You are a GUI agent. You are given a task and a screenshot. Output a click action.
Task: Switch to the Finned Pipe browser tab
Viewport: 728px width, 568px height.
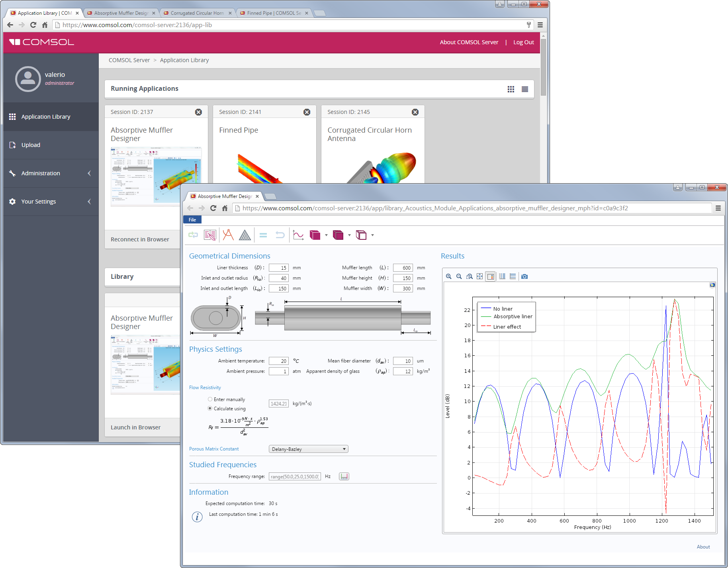pos(274,13)
